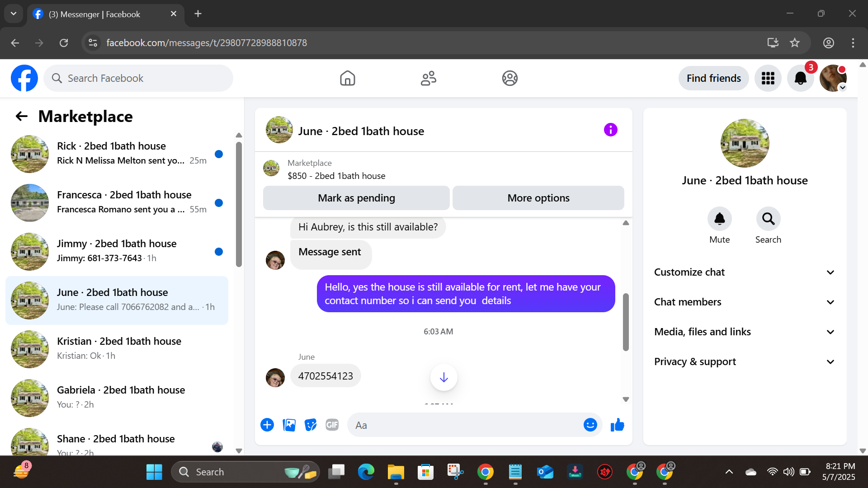868x488 pixels.
Task: Expand the Customize chat section
Action: pos(745,272)
